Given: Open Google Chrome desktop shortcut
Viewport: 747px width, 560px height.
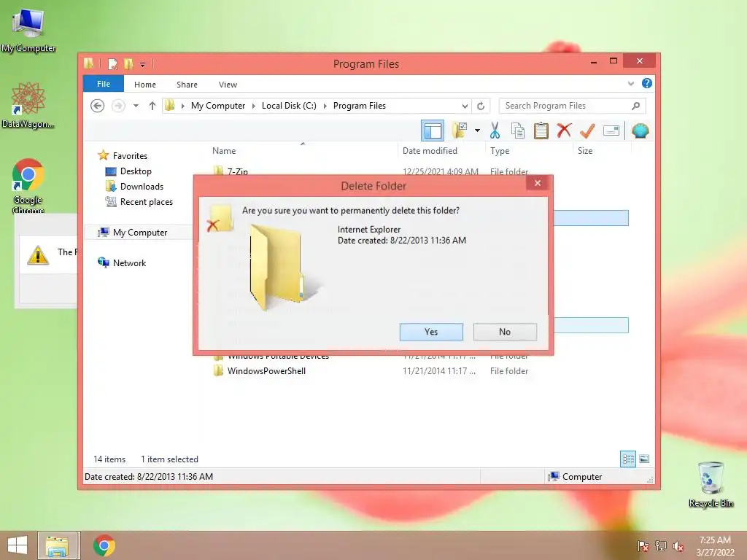Looking at the screenshot, I should click(x=28, y=186).
